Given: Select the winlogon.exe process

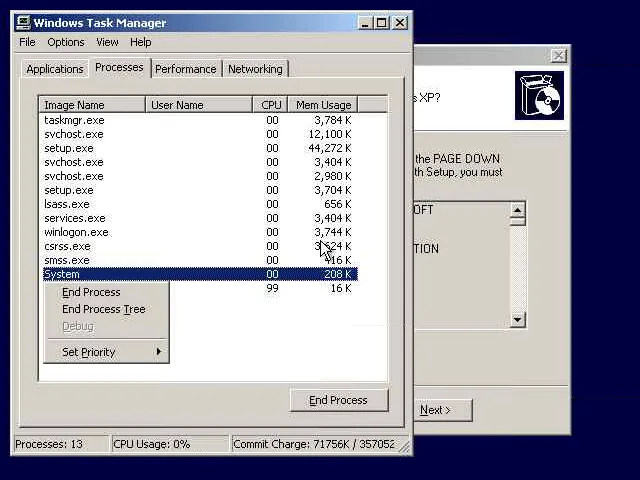Looking at the screenshot, I should [x=200, y=232].
